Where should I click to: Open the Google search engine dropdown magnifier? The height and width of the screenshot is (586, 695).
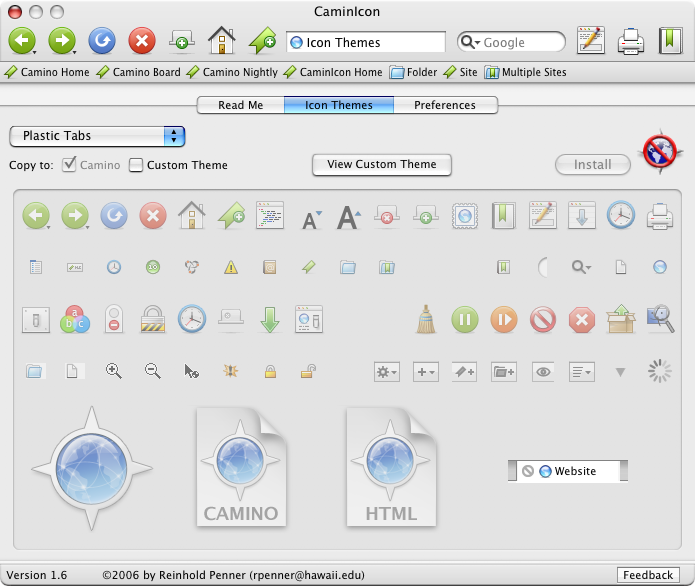pos(469,42)
